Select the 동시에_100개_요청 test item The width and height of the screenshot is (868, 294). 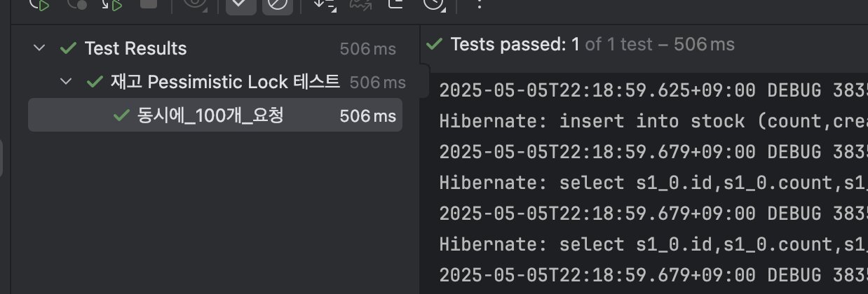point(215,115)
